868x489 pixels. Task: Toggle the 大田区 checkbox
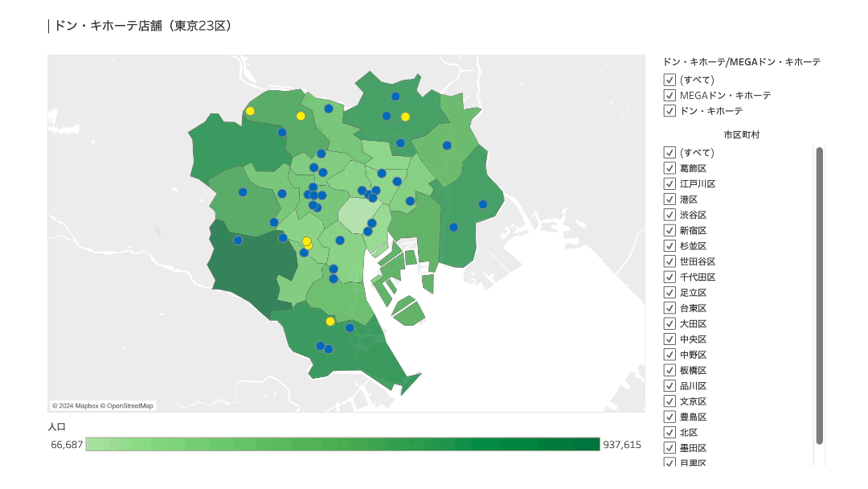pos(669,323)
